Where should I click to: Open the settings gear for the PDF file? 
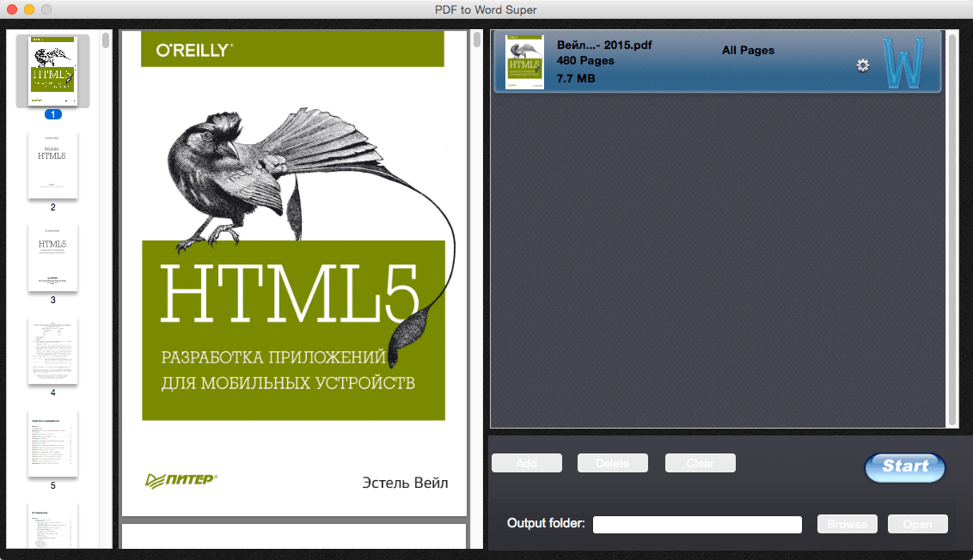[862, 66]
